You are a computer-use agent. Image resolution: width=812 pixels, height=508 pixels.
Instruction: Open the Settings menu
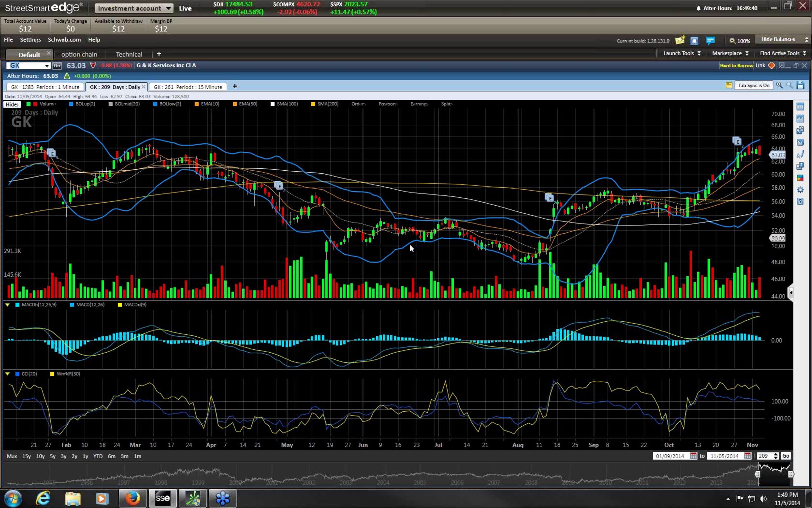30,40
